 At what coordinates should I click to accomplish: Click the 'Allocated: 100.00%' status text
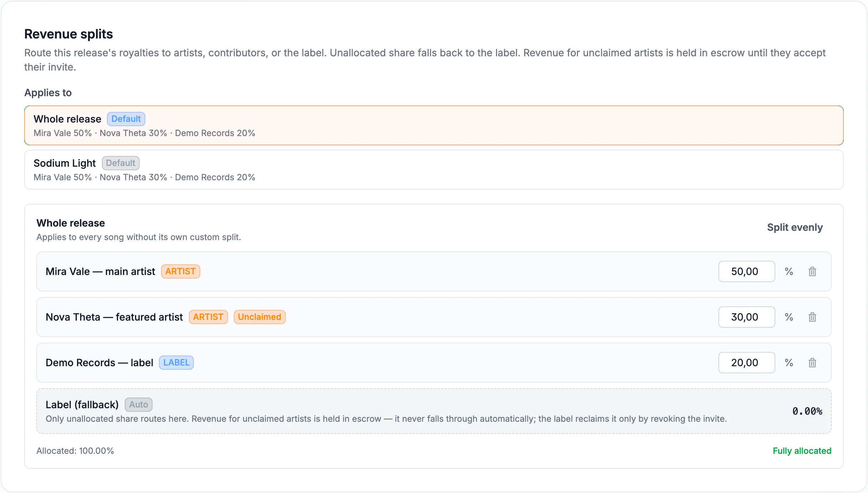pos(75,451)
